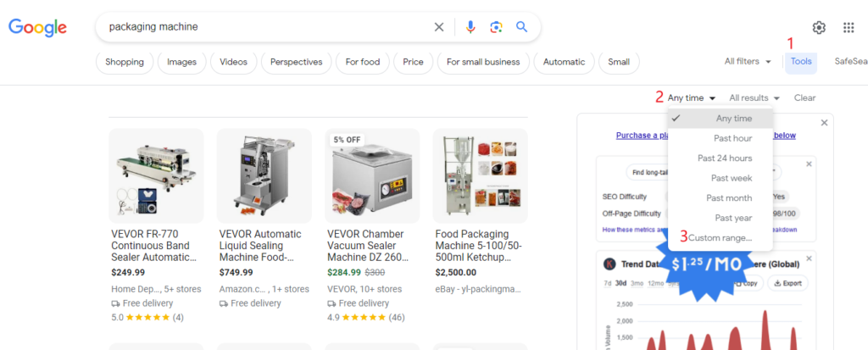
Task: Click the 5.0 star rating
Action: pyautogui.click(x=147, y=317)
